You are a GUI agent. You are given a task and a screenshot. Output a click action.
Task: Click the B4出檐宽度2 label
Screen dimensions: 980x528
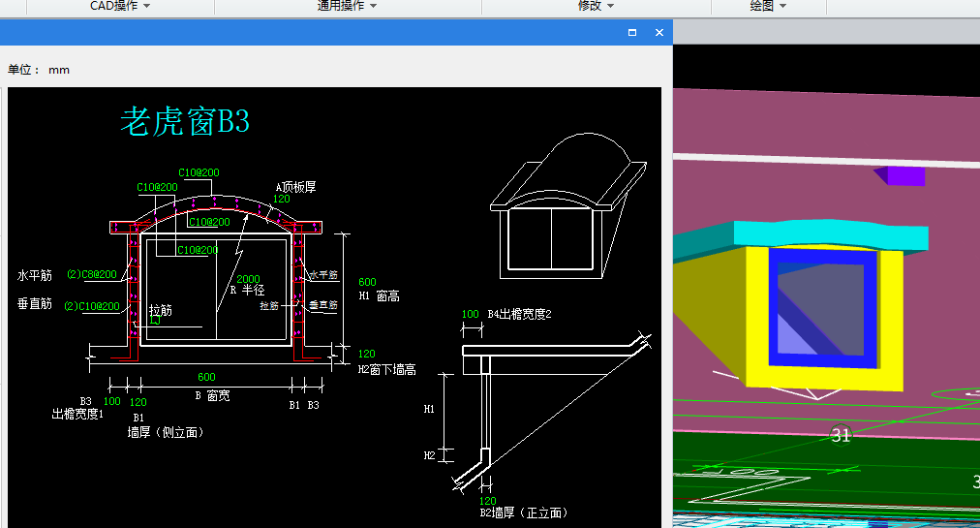519,314
